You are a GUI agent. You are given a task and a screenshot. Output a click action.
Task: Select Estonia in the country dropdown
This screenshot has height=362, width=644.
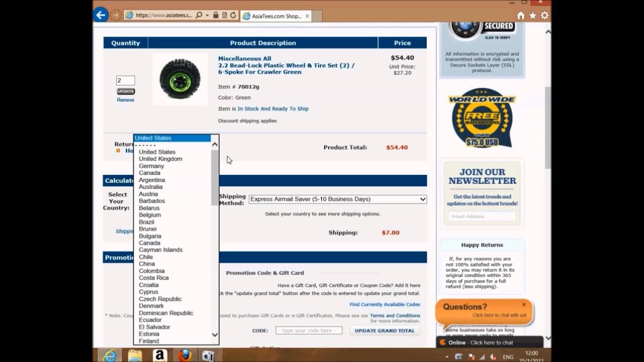(x=149, y=334)
